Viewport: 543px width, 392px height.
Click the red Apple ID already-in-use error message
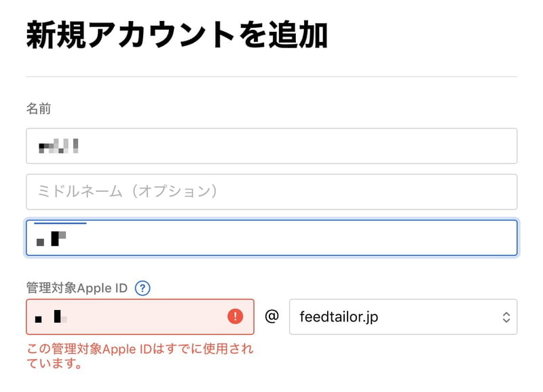140,355
